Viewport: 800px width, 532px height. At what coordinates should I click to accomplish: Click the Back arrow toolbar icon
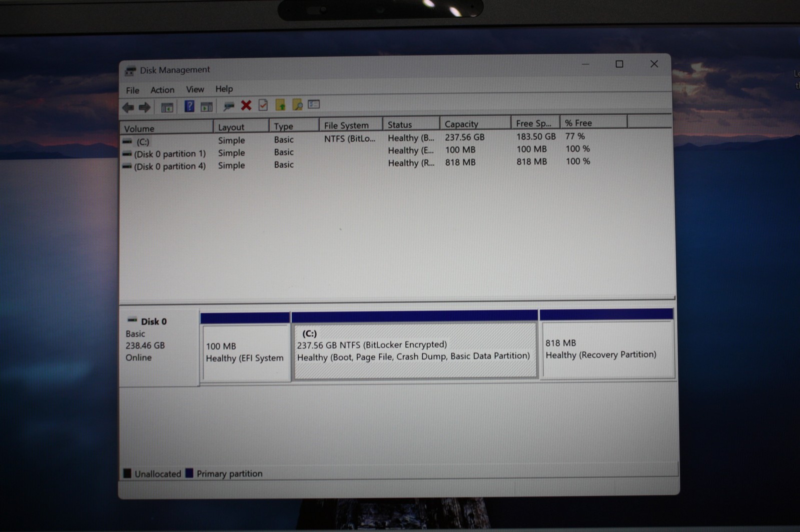[x=128, y=107]
